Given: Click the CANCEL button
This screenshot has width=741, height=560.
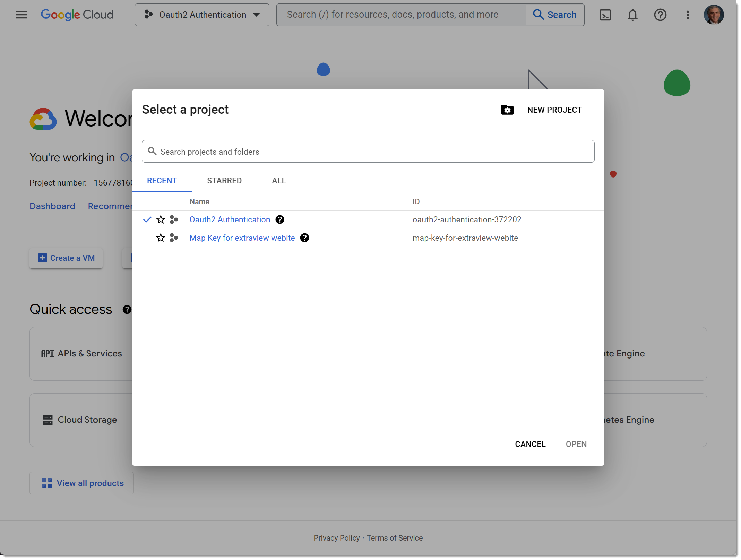Looking at the screenshot, I should (530, 444).
